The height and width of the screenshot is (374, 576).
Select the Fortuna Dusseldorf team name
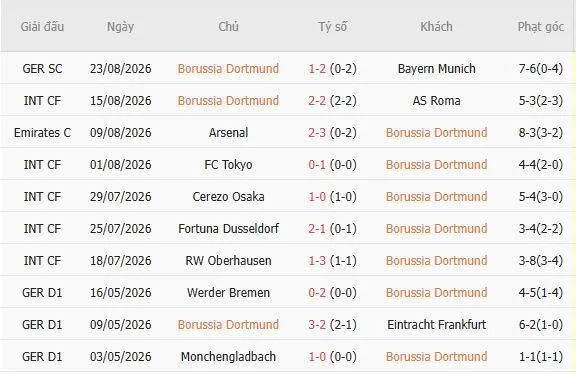click(228, 229)
